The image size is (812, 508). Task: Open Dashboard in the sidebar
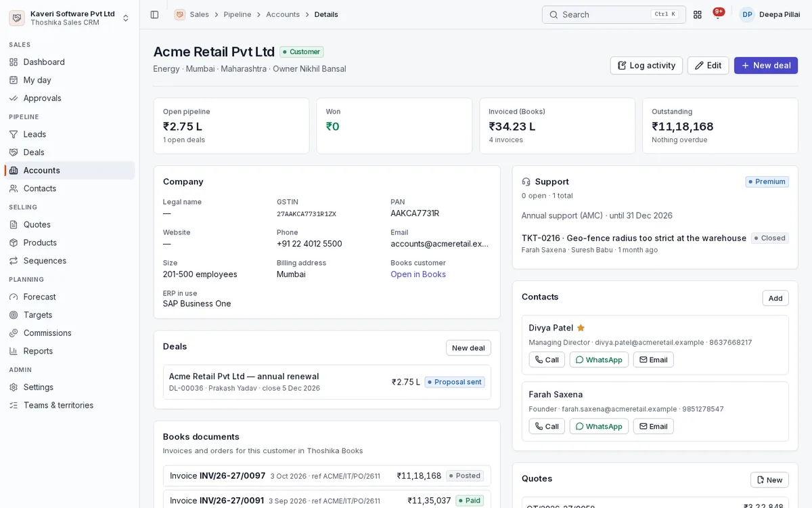[x=70, y=62]
